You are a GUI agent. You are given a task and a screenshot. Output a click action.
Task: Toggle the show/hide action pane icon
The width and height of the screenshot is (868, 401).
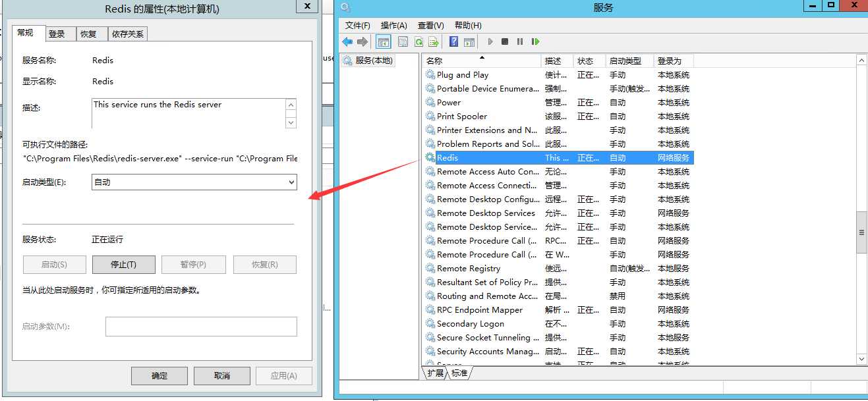[x=469, y=41]
